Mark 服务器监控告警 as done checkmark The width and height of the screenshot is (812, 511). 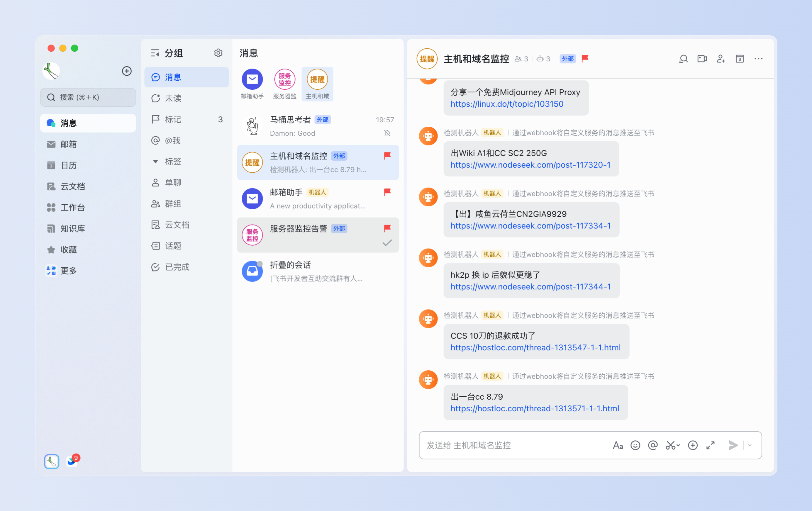tap(387, 243)
